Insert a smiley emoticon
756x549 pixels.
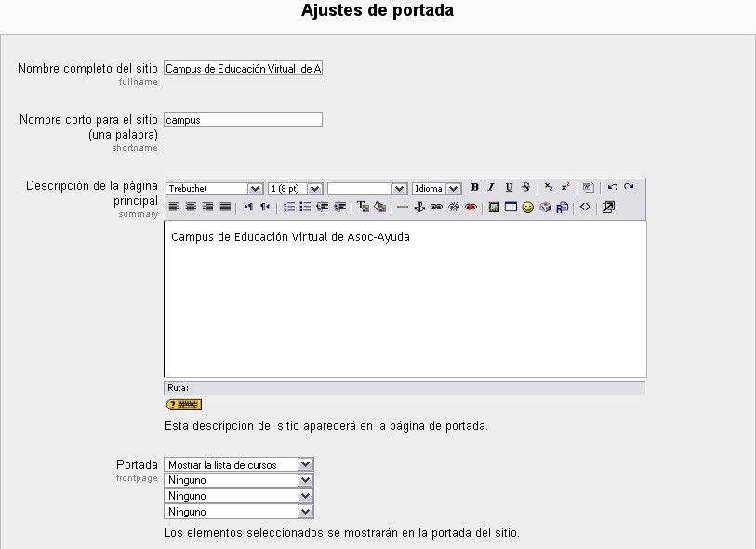527,208
